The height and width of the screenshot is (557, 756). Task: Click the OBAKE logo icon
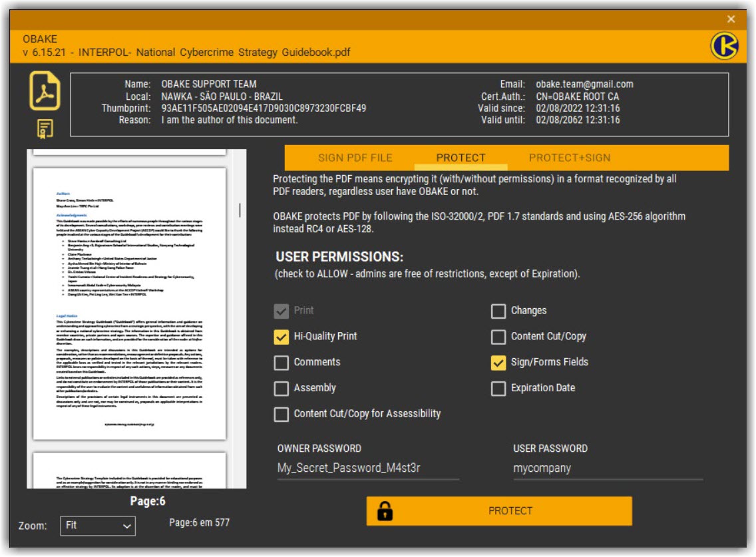coord(723,46)
